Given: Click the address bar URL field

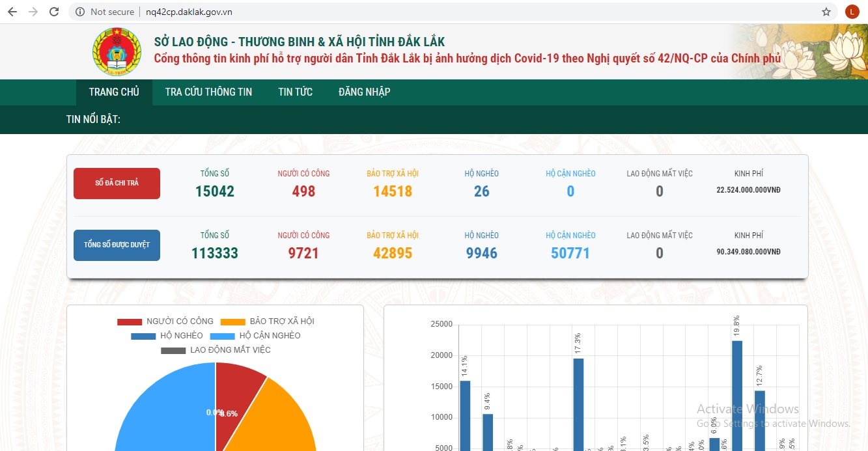Looking at the screenshot, I should pyautogui.click(x=456, y=12).
